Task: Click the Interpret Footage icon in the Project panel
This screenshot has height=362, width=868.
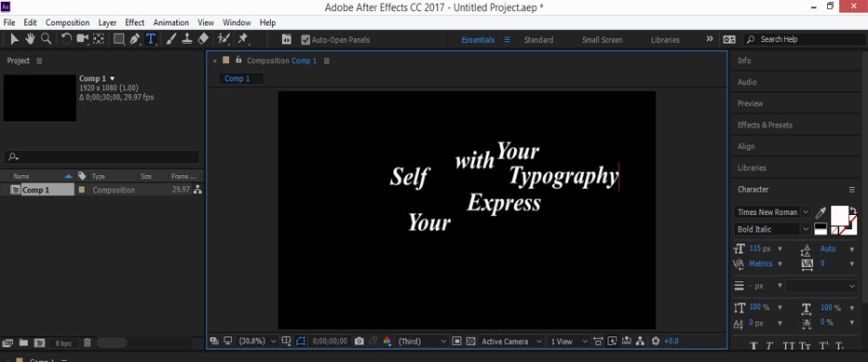Action: [7, 342]
